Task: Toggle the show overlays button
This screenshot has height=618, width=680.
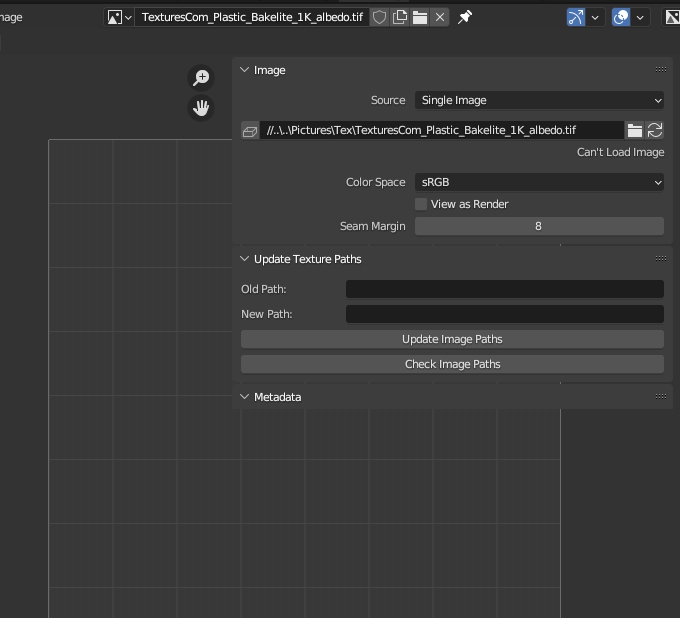Action: (x=621, y=17)
